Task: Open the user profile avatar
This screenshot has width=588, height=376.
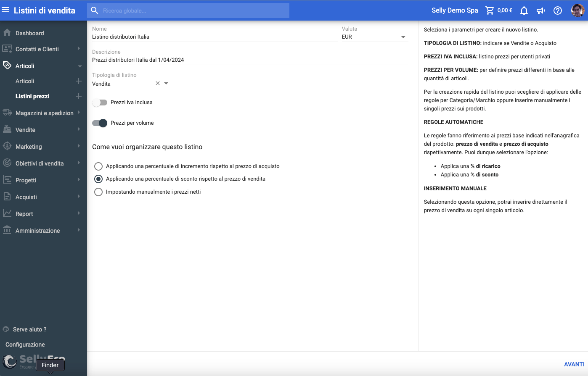Action: click(577, 11)
